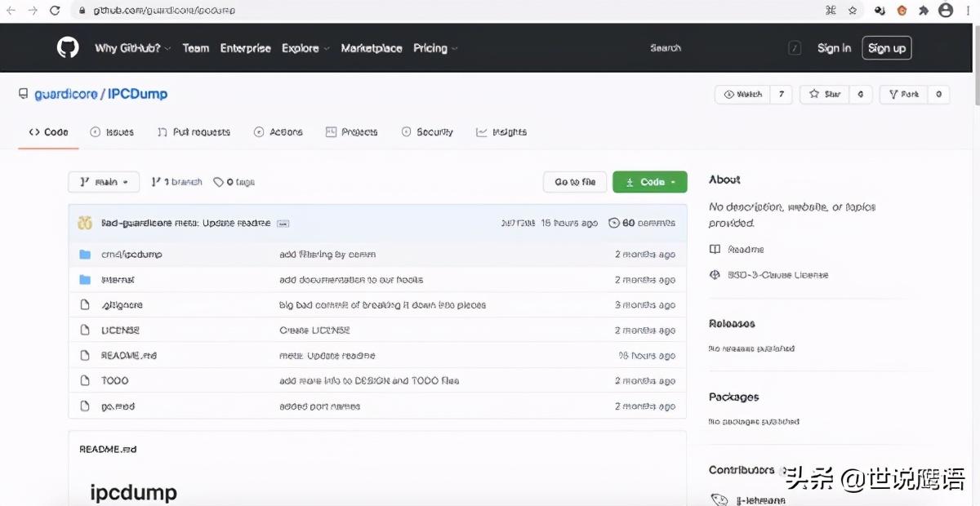Open the browser profile avatar icon
980x506 pixels.
pyautogui.click(x=946, y=11)
